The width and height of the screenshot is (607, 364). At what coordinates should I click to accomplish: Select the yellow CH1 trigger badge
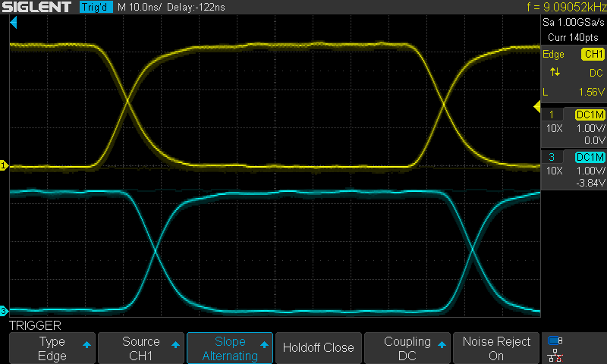point(593,54)
